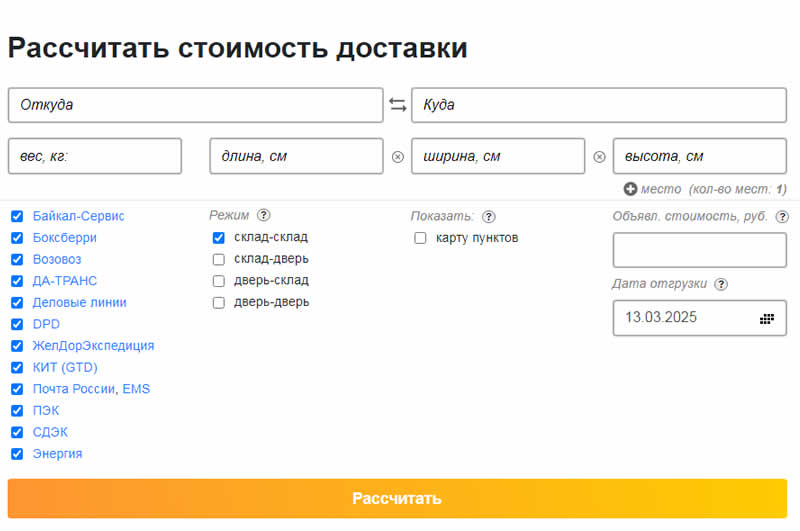Viewport: 800px width, 531px height.
Task: Uncheck the Возовоз checkbox
Action: click(17, 260)
